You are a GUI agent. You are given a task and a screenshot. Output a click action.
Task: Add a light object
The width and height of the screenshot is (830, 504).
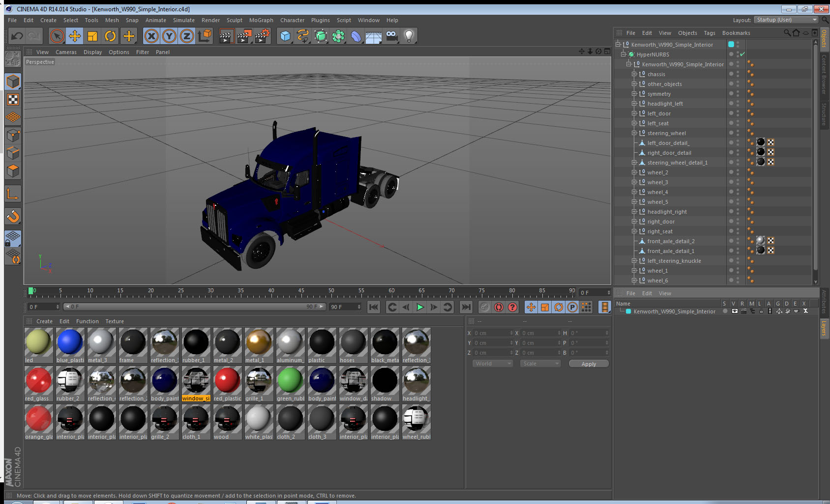pos(409,36)
